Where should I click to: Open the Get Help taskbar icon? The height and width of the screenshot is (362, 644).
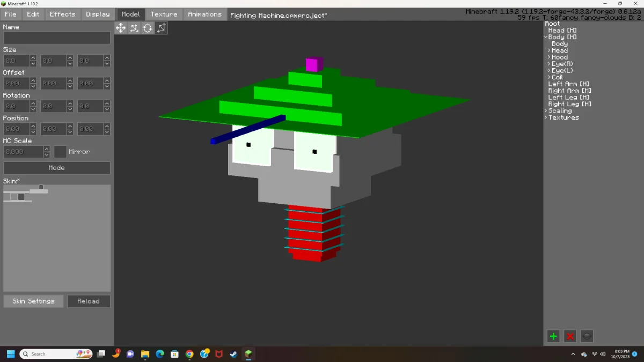coord(204,354)
